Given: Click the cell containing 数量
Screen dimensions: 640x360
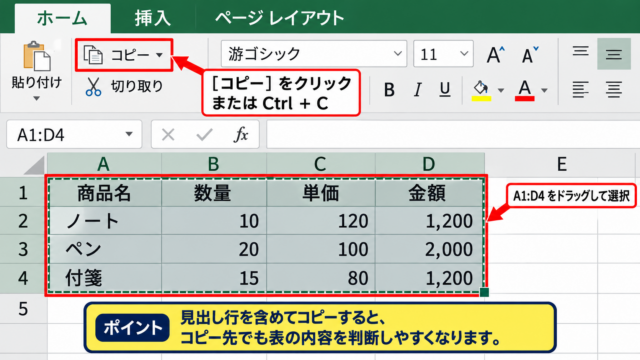Looking at the screenshot, I should (x=214, y=192).
